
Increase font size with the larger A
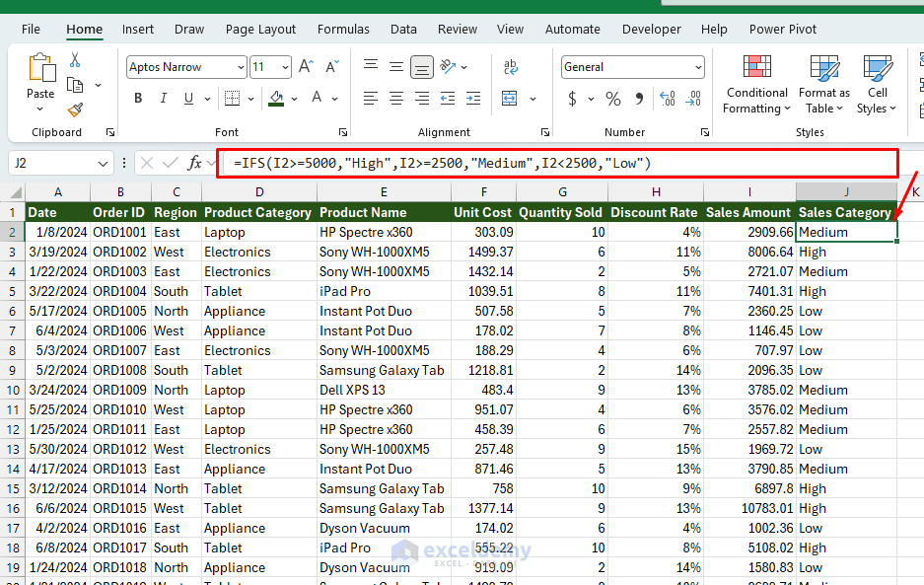(x=306, y=67)
